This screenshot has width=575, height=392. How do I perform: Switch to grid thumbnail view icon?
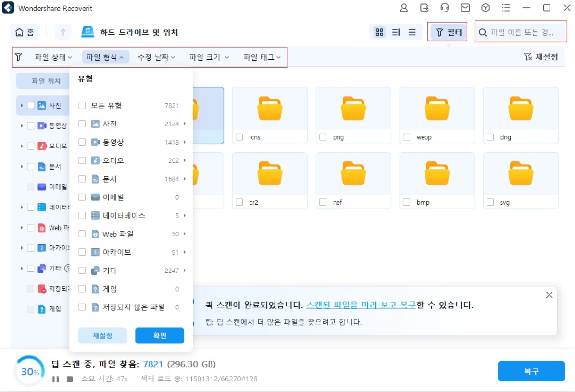(379, 32)
